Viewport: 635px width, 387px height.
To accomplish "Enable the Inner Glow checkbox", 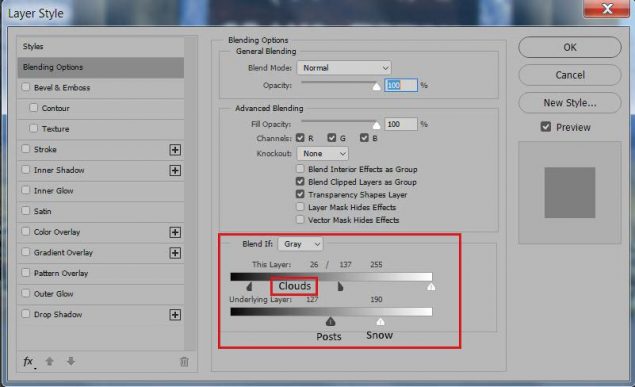I will [26, 190].
